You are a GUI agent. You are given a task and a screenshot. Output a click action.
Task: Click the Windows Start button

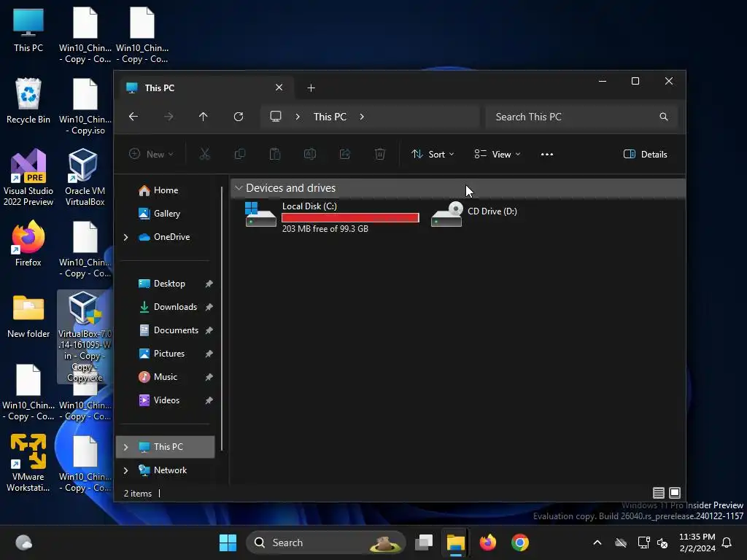228,542
